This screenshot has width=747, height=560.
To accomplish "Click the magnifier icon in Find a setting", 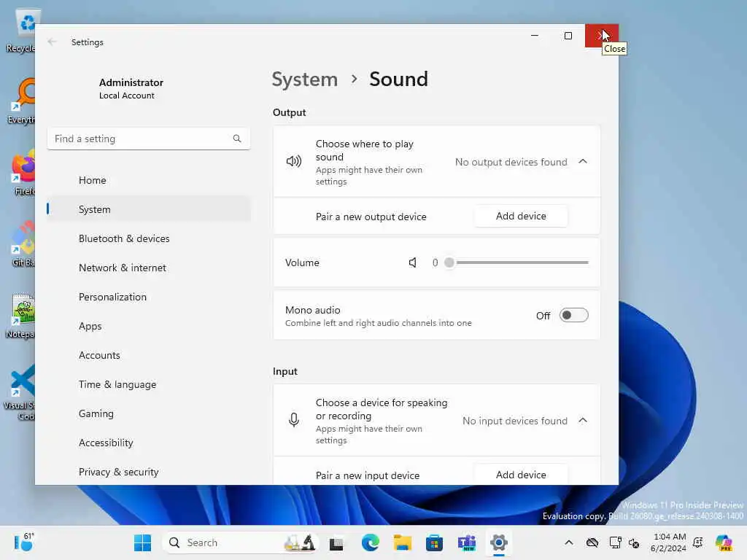I will [237, 139].
